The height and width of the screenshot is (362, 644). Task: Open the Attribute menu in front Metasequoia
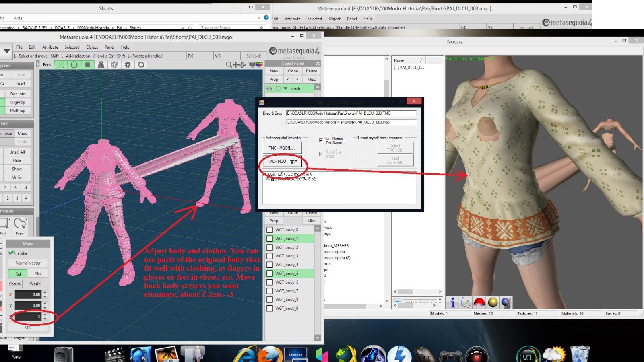tap(50, 47)
